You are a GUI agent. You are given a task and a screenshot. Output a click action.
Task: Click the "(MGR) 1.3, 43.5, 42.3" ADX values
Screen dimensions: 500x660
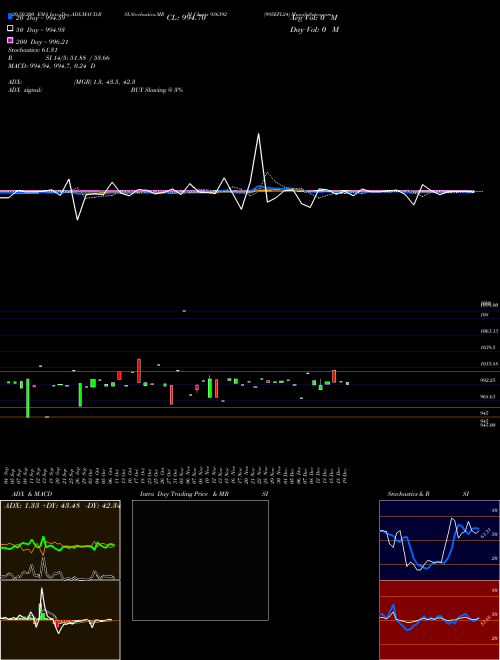104,82
